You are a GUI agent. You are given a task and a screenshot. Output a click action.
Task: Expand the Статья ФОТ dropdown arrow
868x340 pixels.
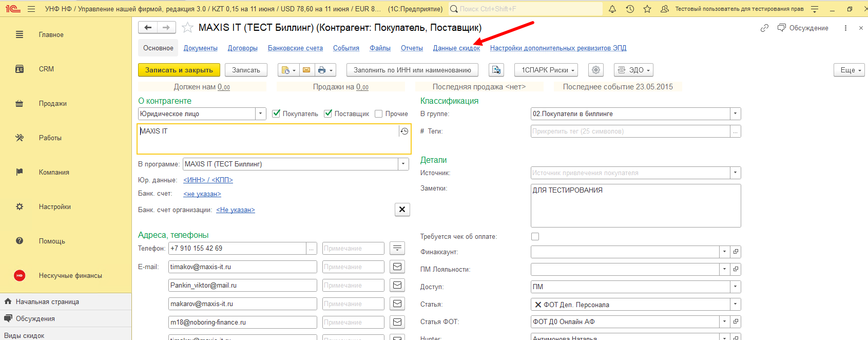coord(724,322)
